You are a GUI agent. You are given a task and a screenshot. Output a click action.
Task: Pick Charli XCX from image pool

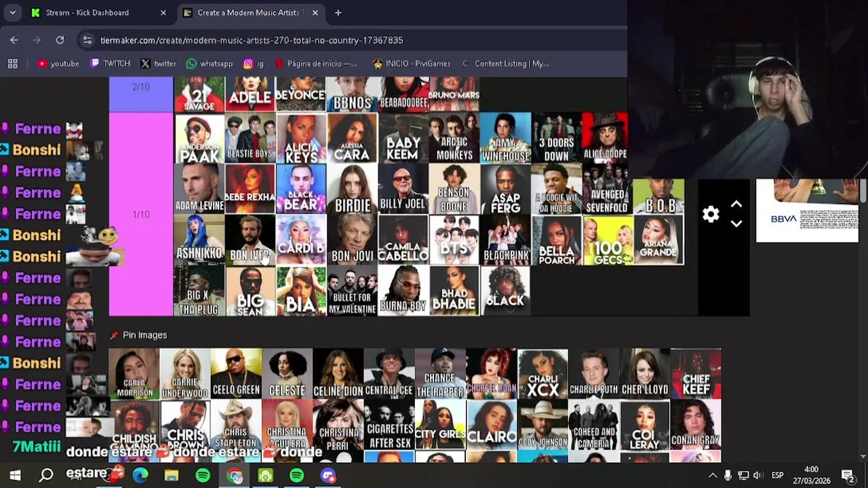pos(542,373)
